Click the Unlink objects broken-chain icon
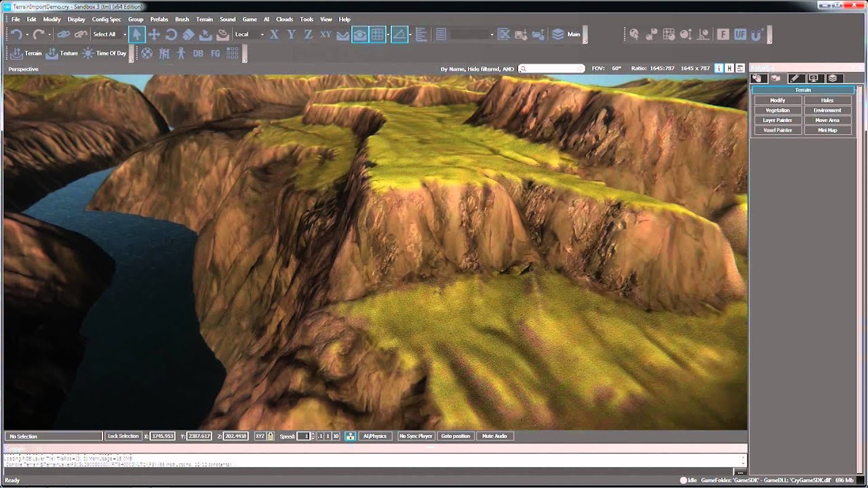 pyautogui.click(x=81, y=34)
